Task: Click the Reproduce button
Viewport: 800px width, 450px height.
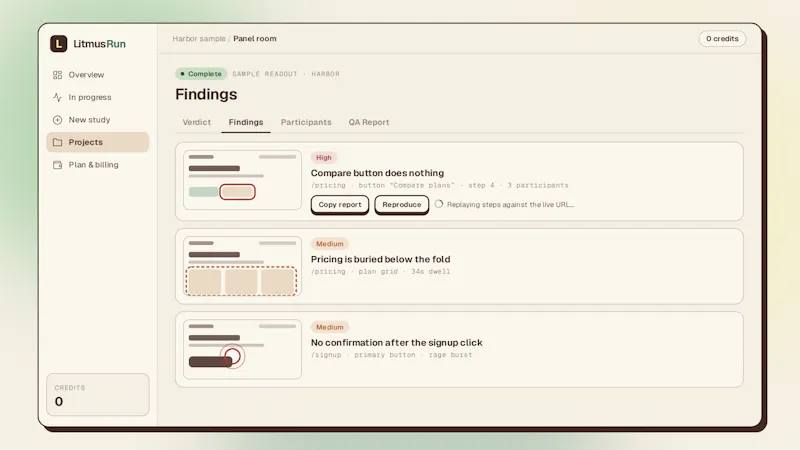Action: click(402, 205)
